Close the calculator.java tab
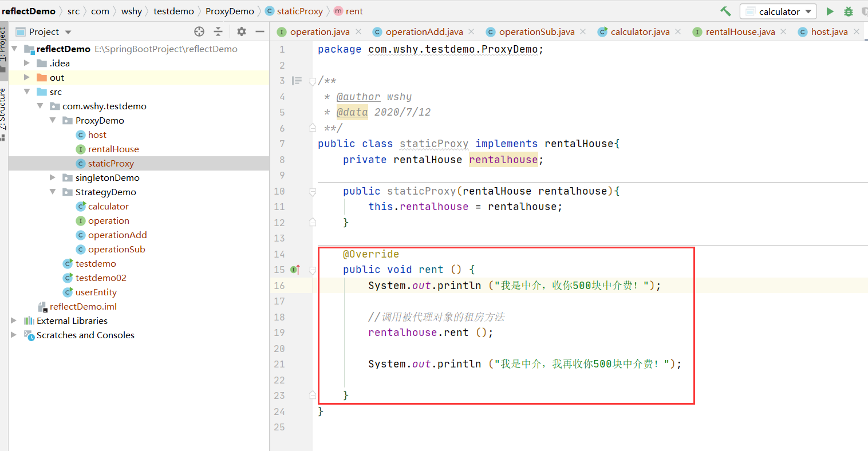This screenshot has height=451, width=868. coord(678,31)
